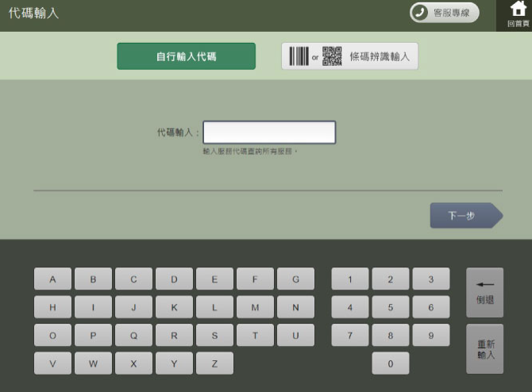
Task: Click the 代碼輸入 text field
Action: click(x=269, y=133)
